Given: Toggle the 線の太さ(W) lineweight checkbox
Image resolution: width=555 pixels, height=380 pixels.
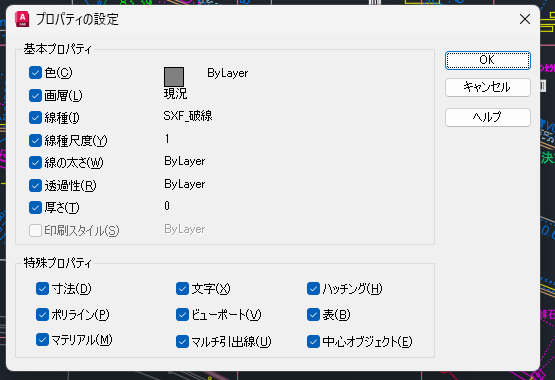Looking at the screenshot, I should click(35, 163).
